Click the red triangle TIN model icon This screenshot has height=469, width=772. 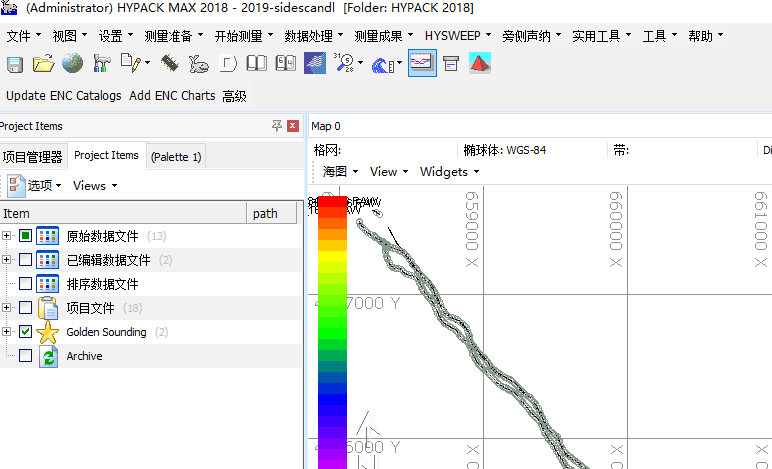tap(480, 63)
